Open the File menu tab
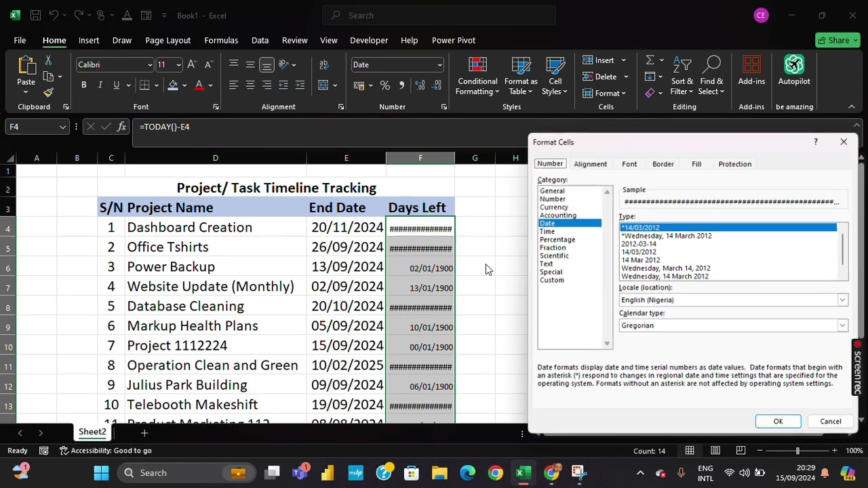Image resolution: width=868 pixels, height=488 pixels. 20,40
